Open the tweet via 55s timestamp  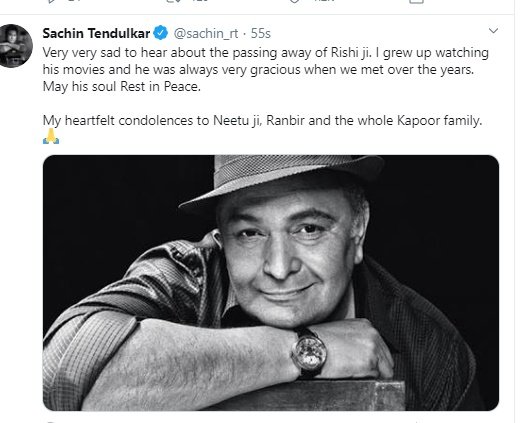pos(260,33)
